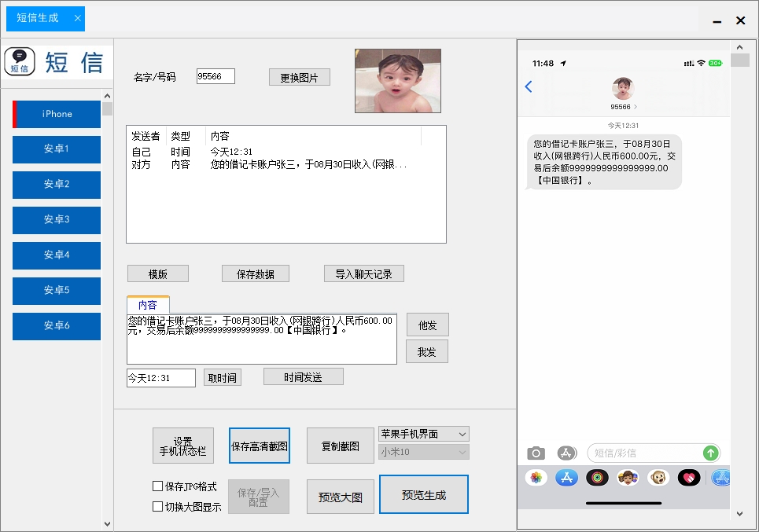Click the Activity rings icon in the phone dock

[597, 478]
